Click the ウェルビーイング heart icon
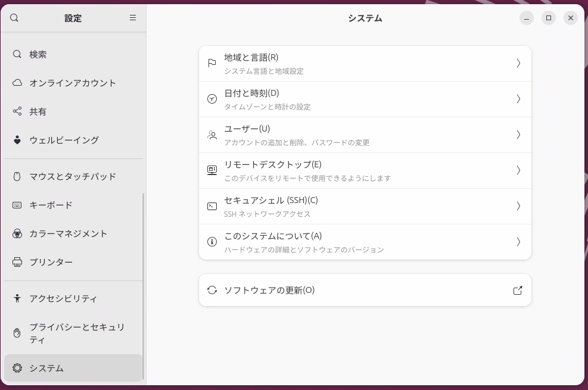The image size is (588, 390). click(17, 140)
